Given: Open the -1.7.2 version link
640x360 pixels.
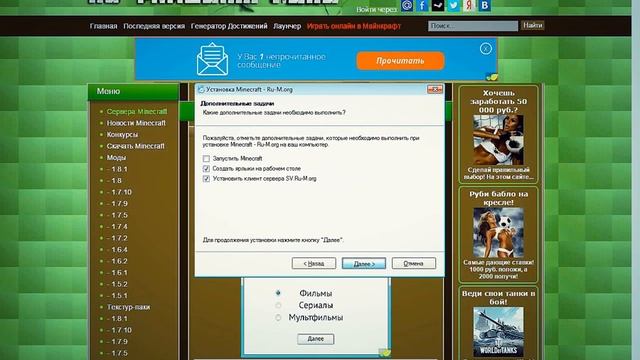Looking at the screenshot, I should pyautogui.click(x=117, y=238).
